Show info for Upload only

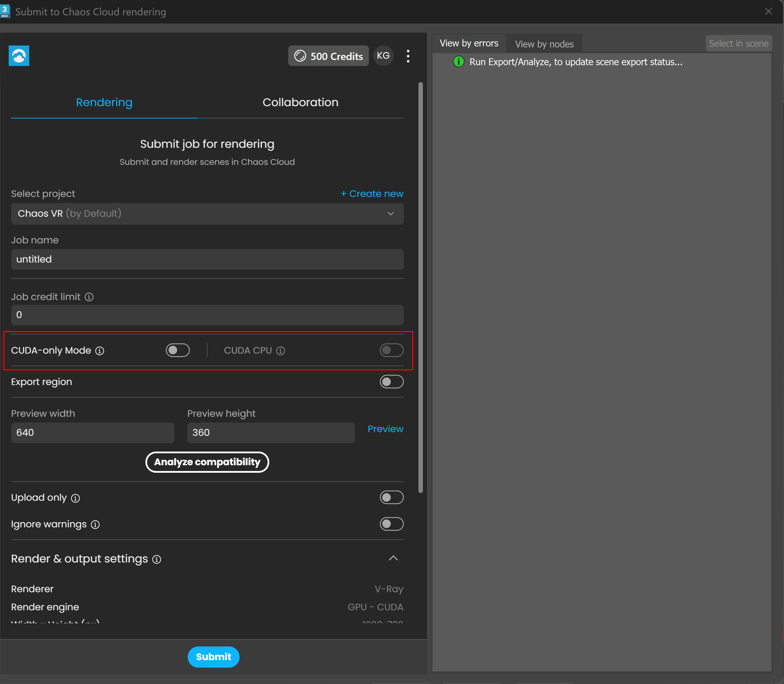pyautogui.click(x=75, y=498)
